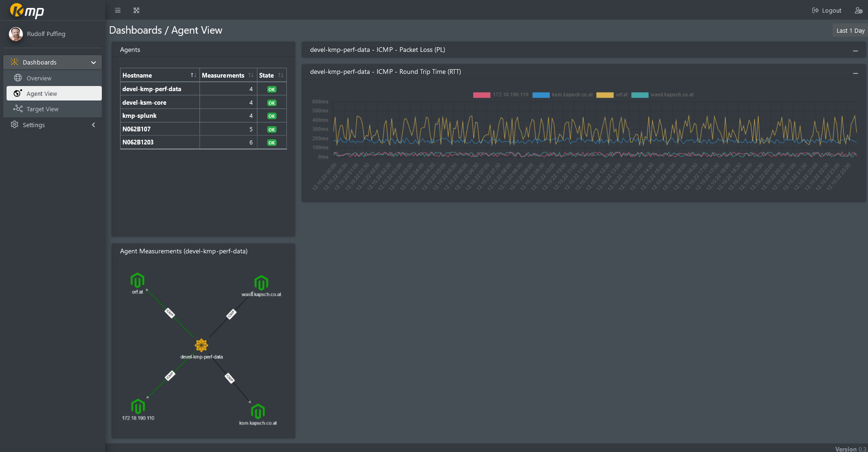The height and width of the screenshot is (452, 868).
Task: Select the kmp-splunk row in Agents table
Action: tap(139, 115)
